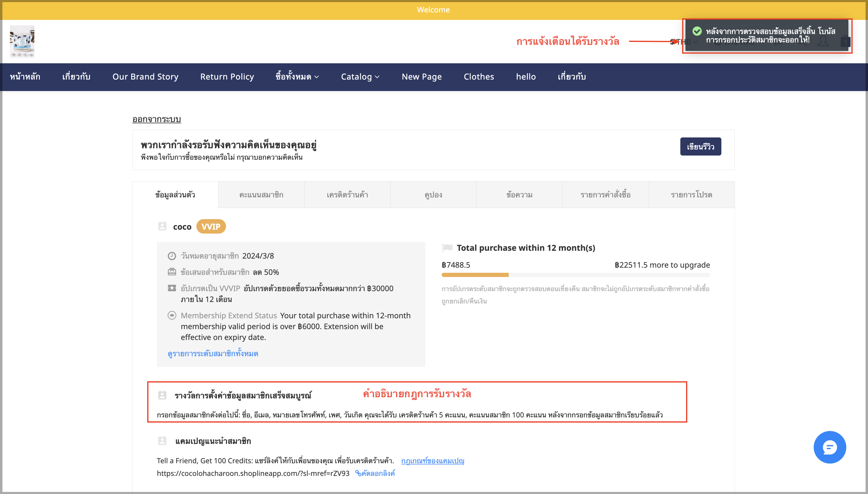
Task: Switch to the เครดิตร้านค้า tab
Action: (x=347, y=195)
